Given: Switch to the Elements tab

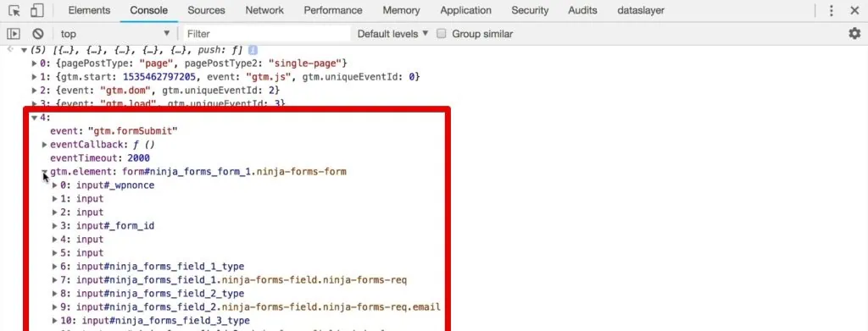Looking at the screenshot, I should coord(89,10).
